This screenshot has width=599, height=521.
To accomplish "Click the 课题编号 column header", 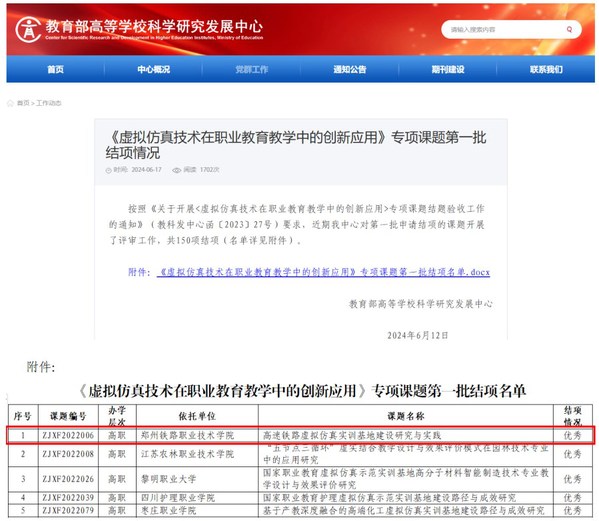I will (x=68, y=416).
